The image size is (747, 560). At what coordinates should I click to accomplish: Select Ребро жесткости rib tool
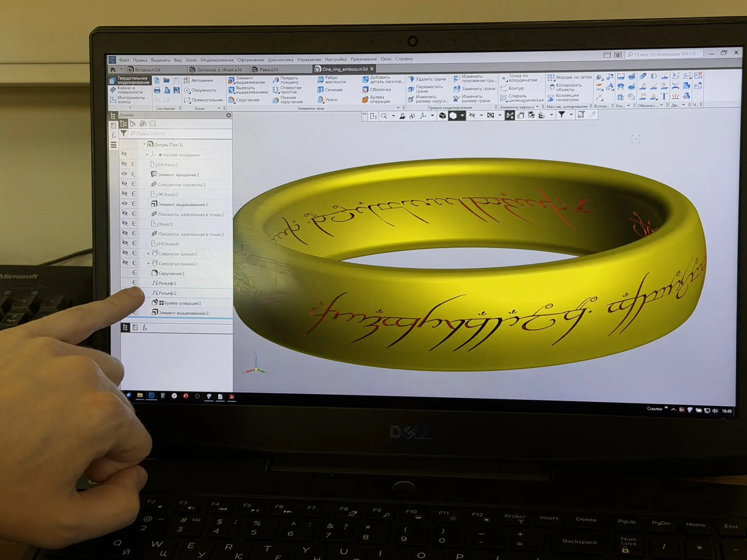pyautogui.click(x=331, y=80)
